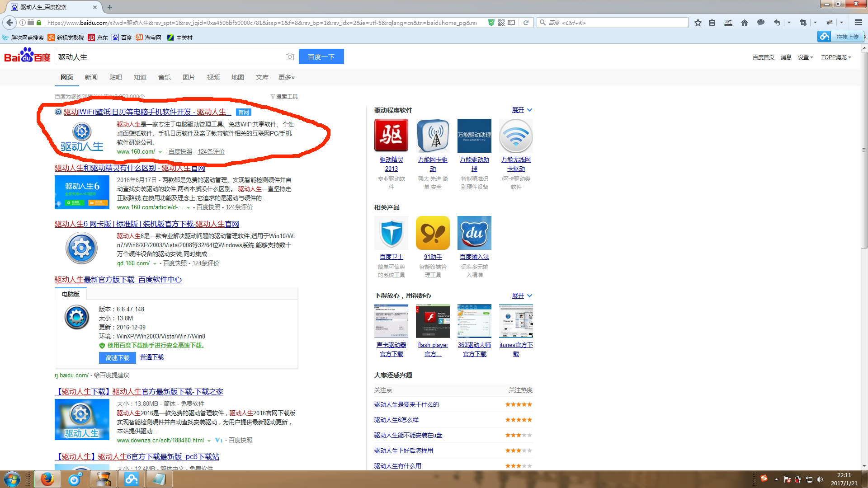Click the crop screenshot tool icon
868x488 pixels.
point(803,23)
